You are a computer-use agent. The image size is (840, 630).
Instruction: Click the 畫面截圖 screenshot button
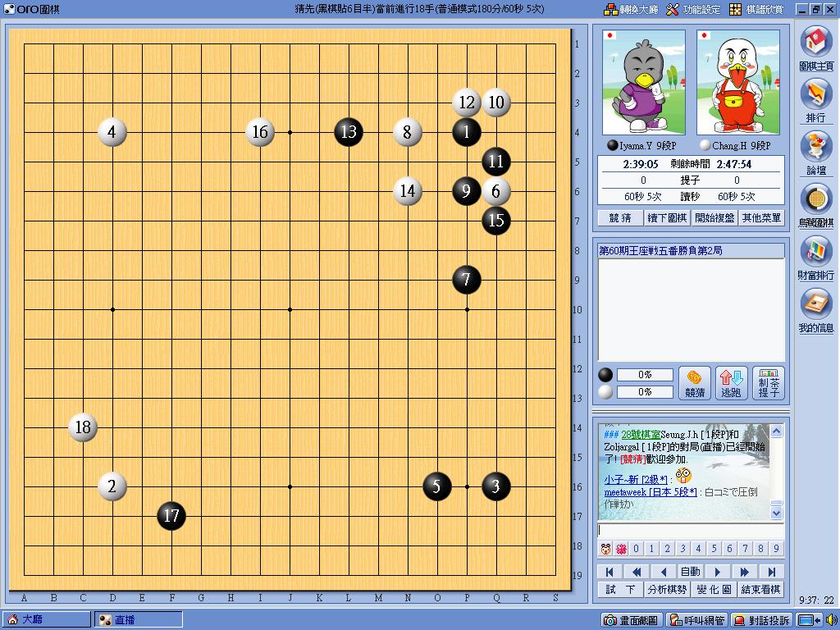point(632,620)
